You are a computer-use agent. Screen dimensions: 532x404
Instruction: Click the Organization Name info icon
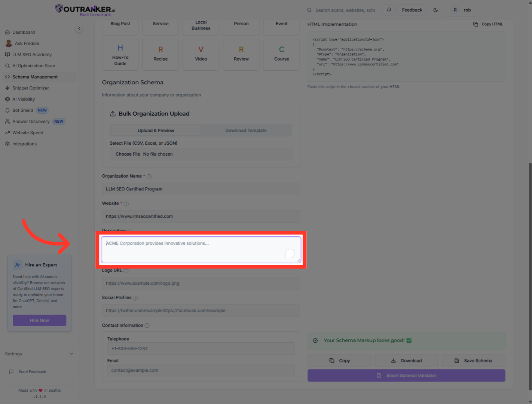pyautogui.click(x=149, y=177)
